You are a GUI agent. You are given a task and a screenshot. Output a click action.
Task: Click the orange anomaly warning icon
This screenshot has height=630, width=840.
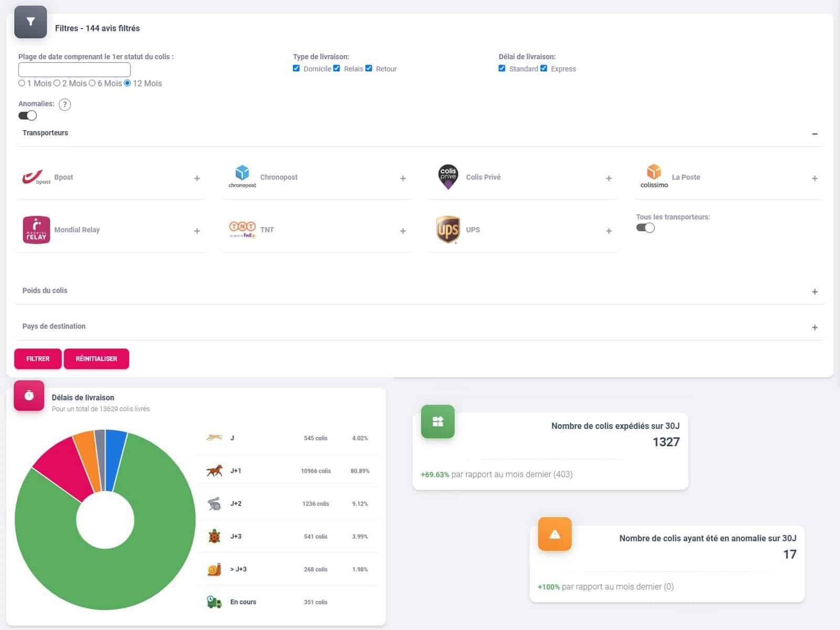tap(555, 534)
